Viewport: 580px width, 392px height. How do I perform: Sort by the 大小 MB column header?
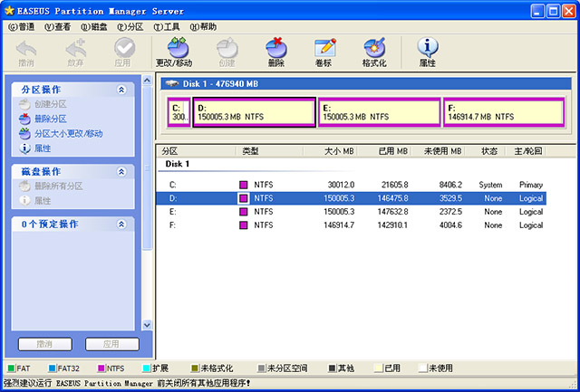[x=330, y=151]
